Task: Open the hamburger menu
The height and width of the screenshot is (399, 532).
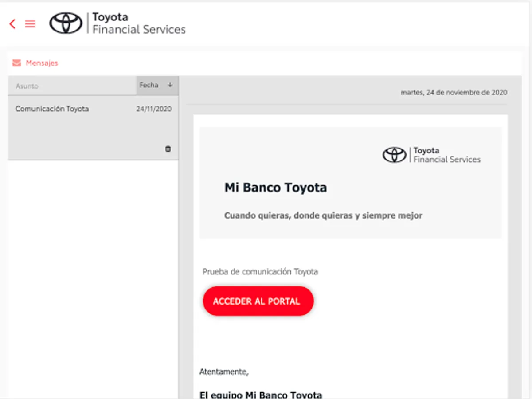Action: (x=30, y=24)
